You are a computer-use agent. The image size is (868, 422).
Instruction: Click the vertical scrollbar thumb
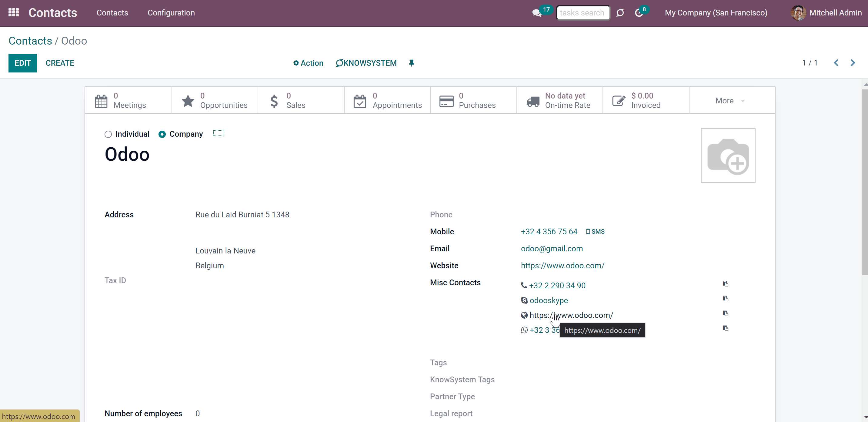click(x=865, y=182)
